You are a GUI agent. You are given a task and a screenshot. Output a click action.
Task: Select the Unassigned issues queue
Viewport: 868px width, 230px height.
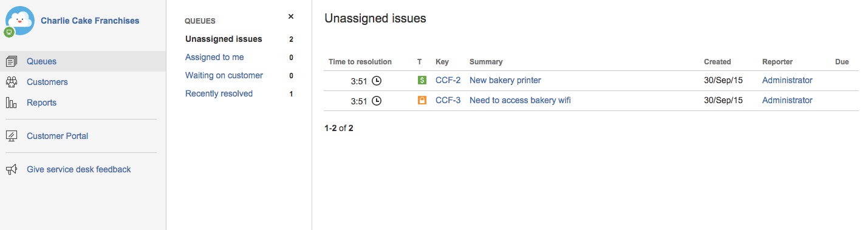pyautogui.click(x=224, y=39)
